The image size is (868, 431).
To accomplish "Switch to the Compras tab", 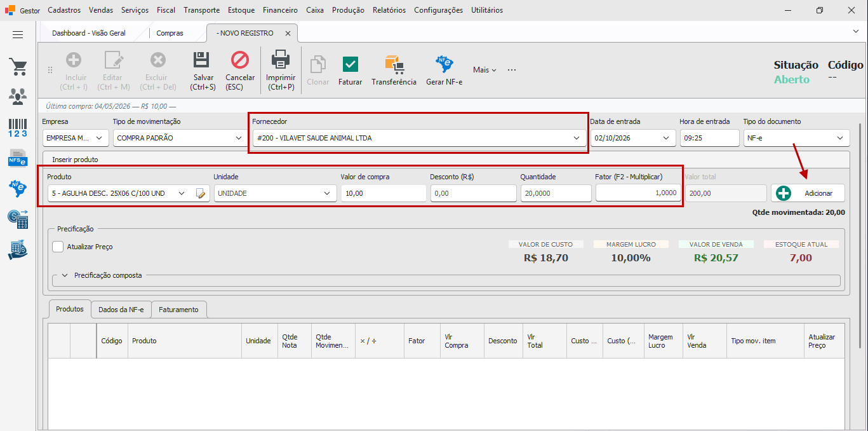I will click(x=170, y=33).
